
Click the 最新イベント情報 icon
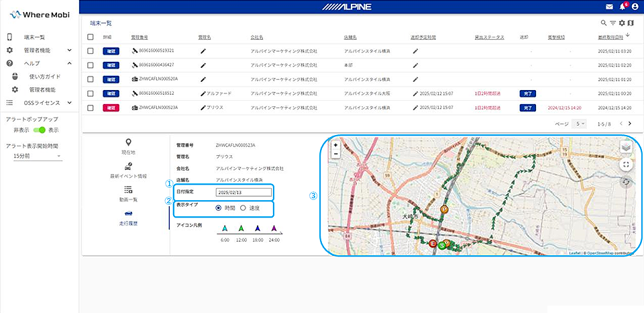click(129, 166)
